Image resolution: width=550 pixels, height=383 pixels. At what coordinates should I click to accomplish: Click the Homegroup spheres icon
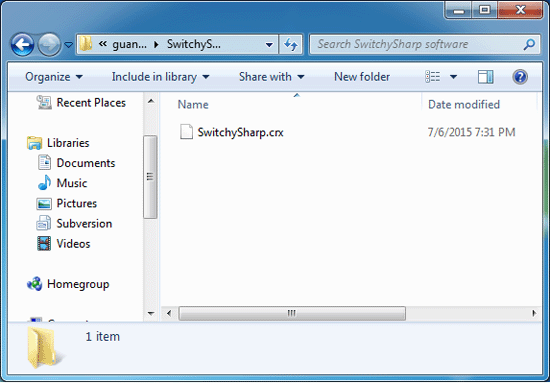(34, 284)
